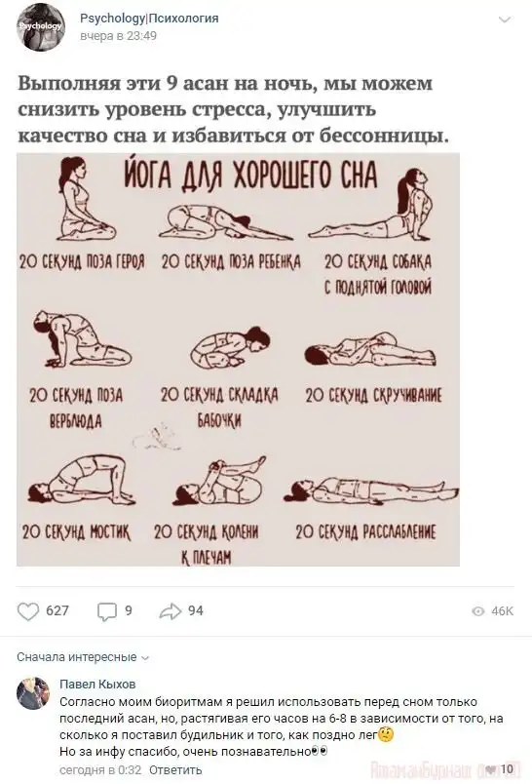
Task: Share the post with arrow icon
Action: (170, 610)
